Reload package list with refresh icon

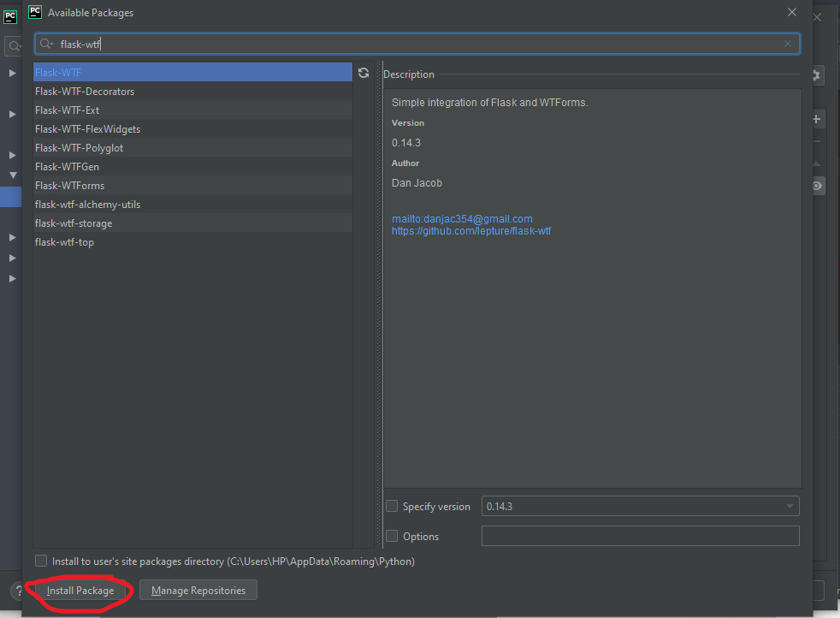tap(364, 73)
